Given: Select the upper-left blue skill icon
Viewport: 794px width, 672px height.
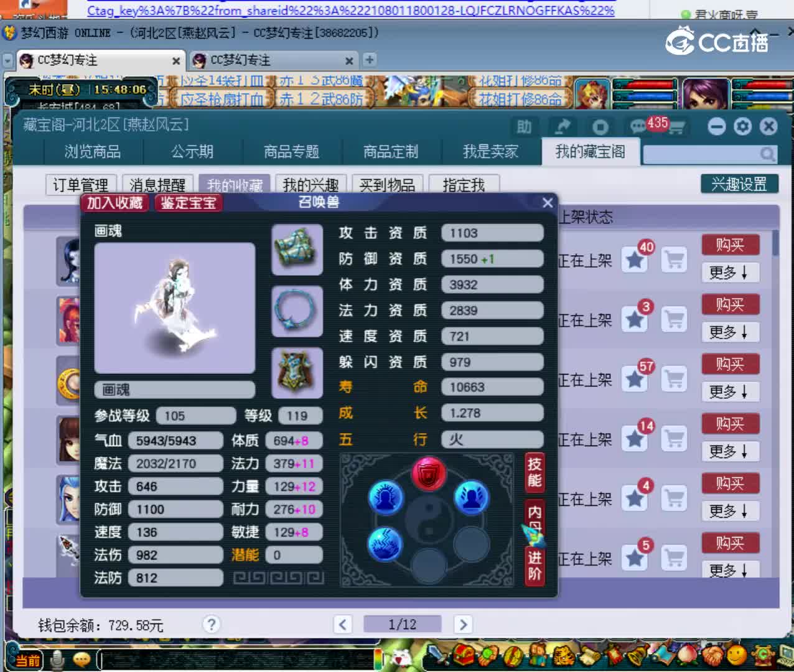Looking at the screenshot, I should click(386, 497).
